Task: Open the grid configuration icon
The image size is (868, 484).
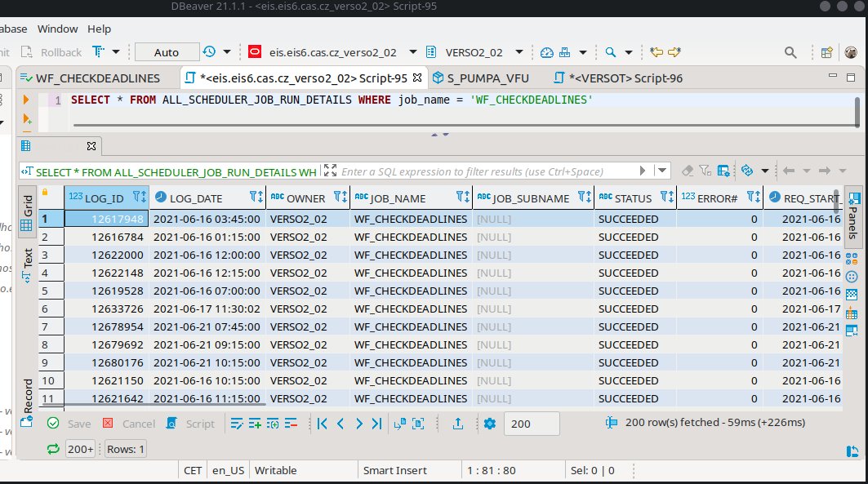Action: [723, 170]
